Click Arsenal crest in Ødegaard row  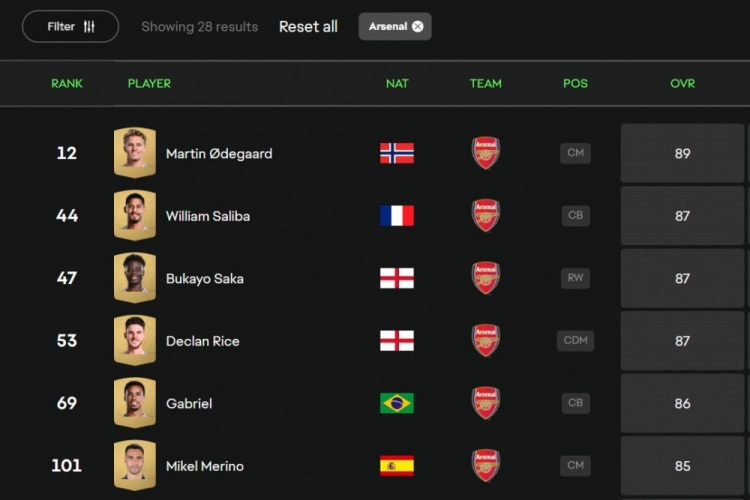tap(485, 153)
